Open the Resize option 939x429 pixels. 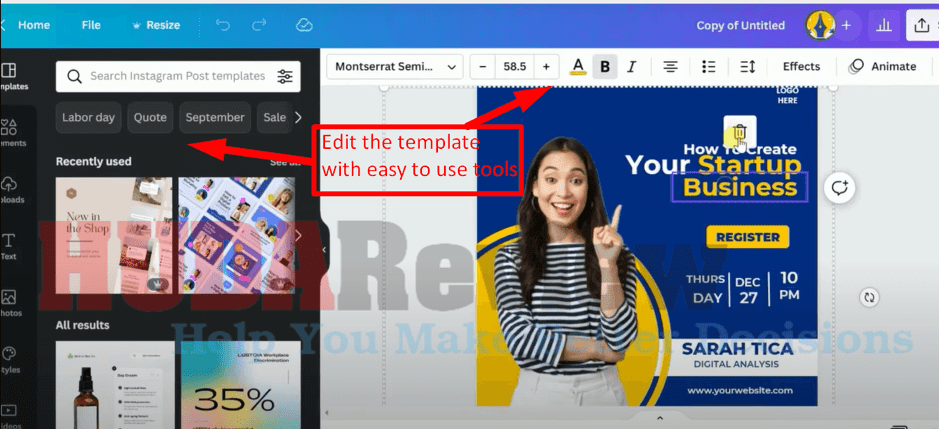pos(156,25)
